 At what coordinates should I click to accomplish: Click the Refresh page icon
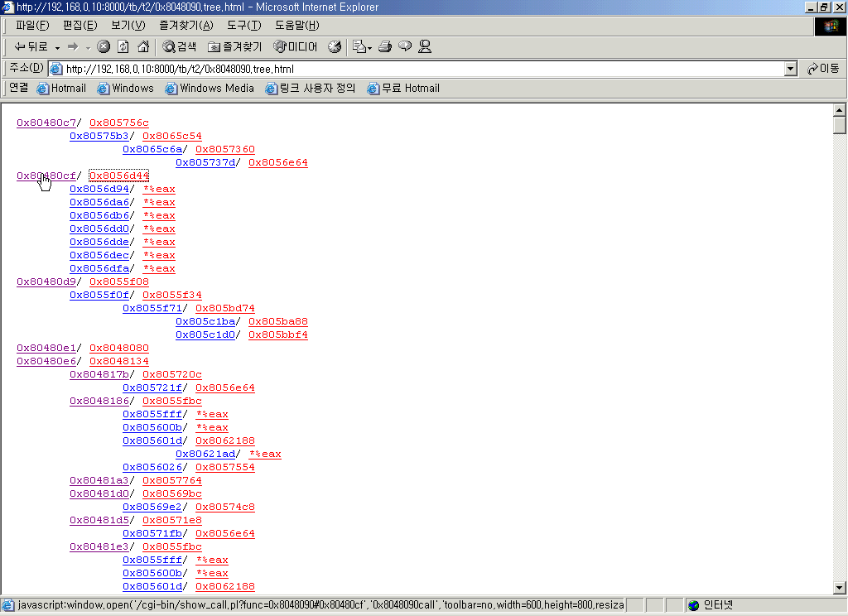click(x=123, y=47)
